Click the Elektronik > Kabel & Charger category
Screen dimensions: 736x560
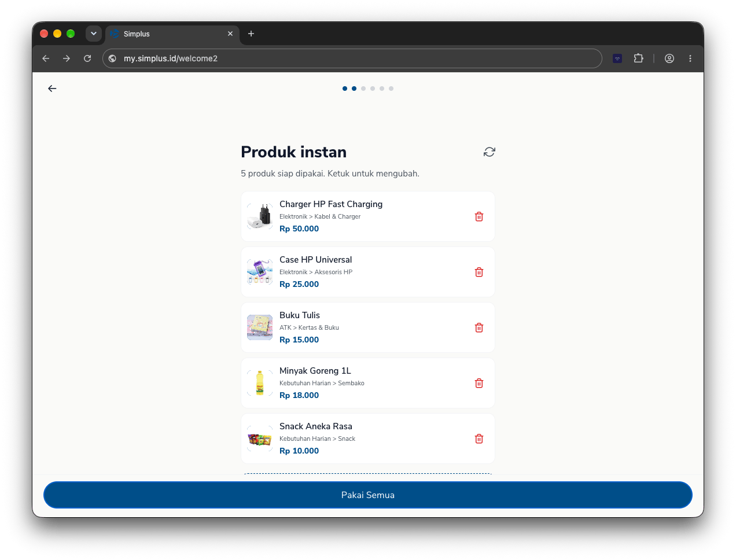[320, 216]
